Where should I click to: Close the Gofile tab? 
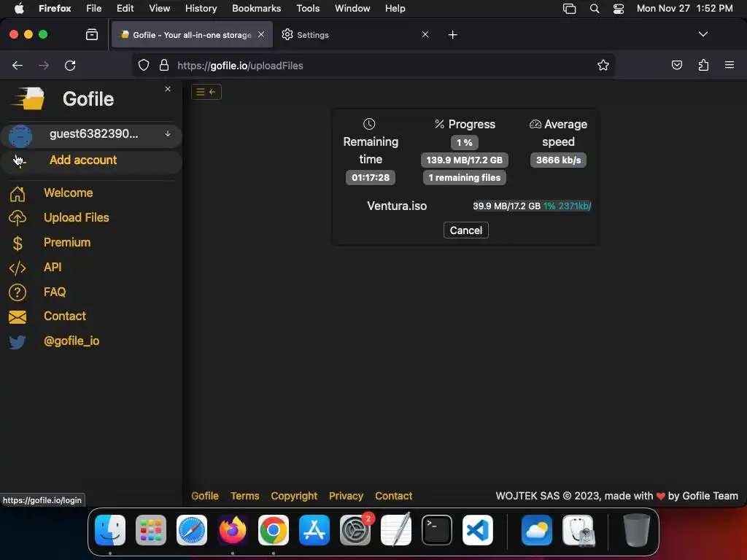[x=261, y=34]
